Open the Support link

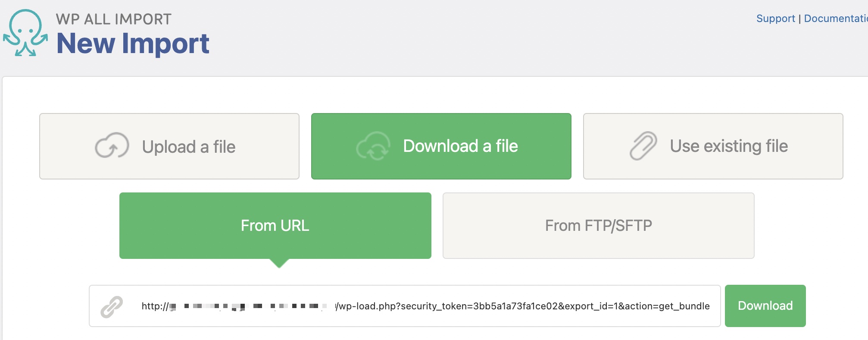point(775,19)
